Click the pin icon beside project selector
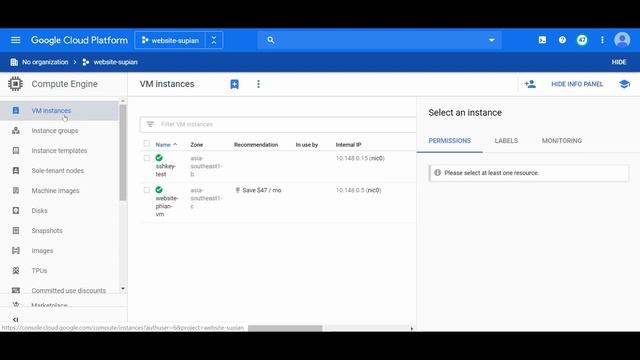Viewport: 640px width, 360px height. (x=214, y=40)
